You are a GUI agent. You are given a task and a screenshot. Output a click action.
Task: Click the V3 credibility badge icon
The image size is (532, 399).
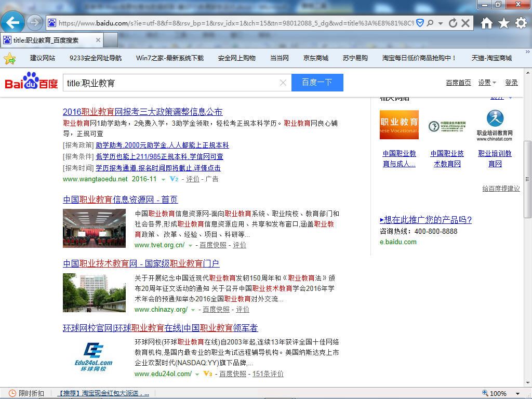coord(208,374)
